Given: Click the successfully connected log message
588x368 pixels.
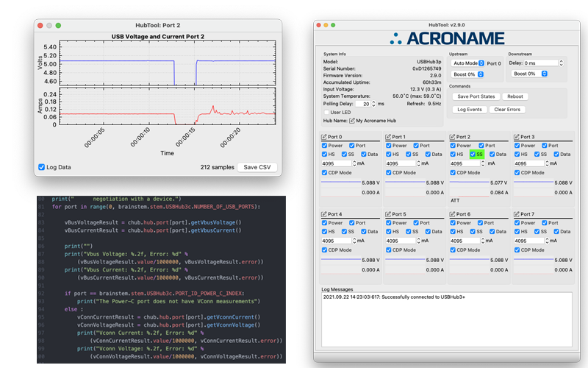Looking at the screenshot, I should pyautogui.click(x=394, y=297).
